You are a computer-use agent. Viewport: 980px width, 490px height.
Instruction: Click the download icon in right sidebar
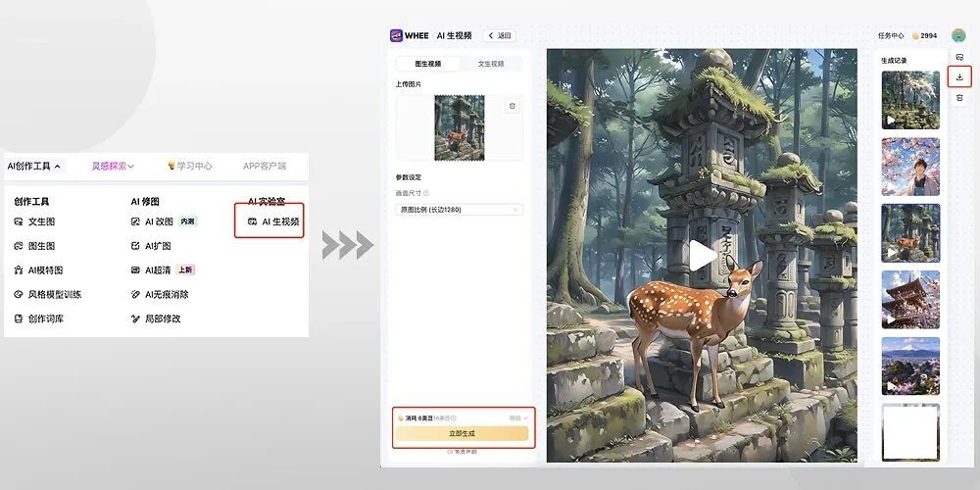(959, 76)
